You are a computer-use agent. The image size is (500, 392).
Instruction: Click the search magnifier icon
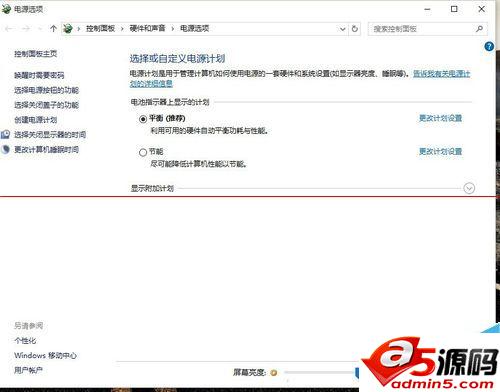pos(479,29)
